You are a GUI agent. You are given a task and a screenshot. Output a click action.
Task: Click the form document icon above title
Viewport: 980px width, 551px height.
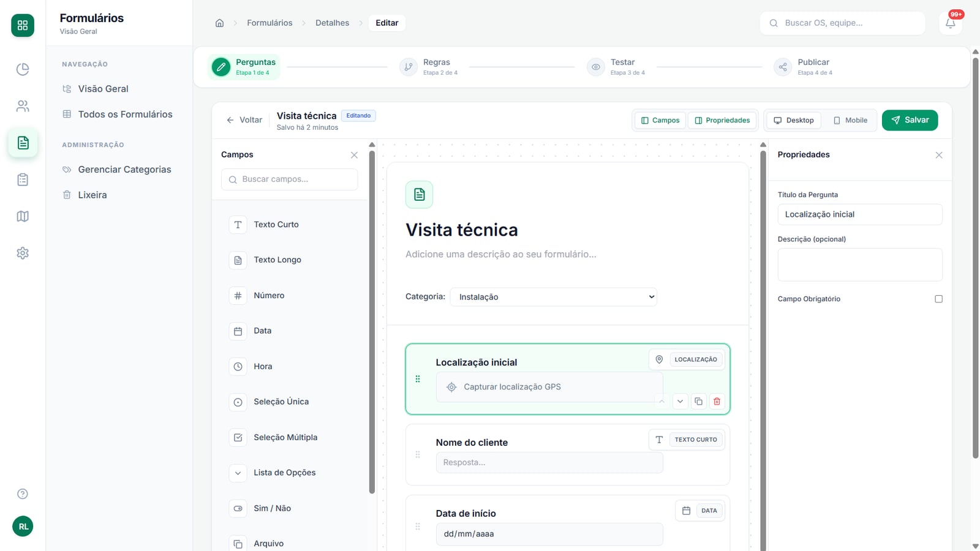click(420, 195)
